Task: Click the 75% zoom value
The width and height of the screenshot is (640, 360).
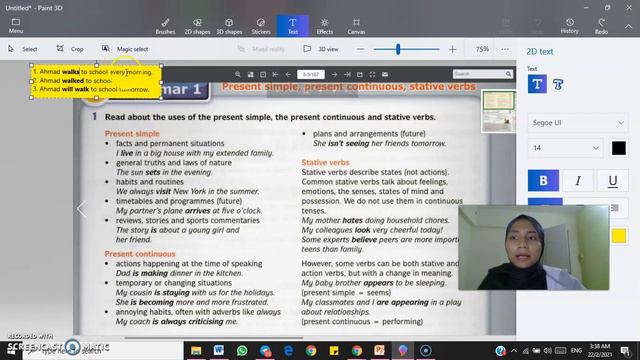Action: pyautogui.click(x=482, y=49)
